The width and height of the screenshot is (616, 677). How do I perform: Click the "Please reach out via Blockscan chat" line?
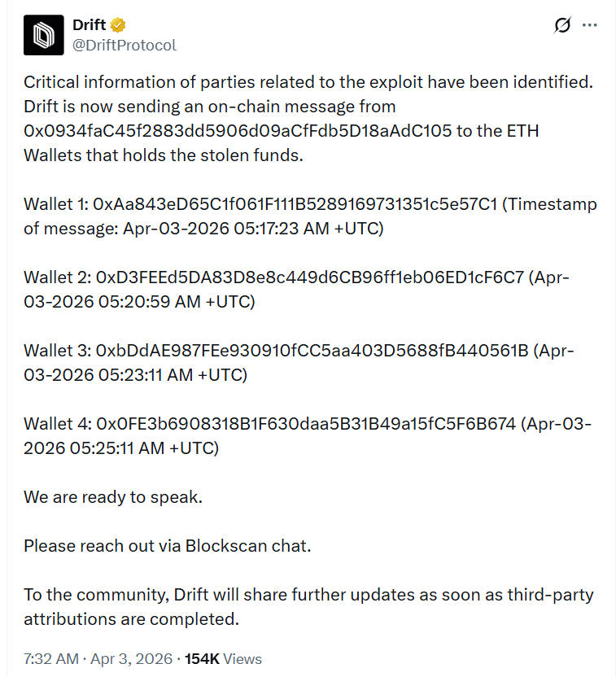point(167,546)
